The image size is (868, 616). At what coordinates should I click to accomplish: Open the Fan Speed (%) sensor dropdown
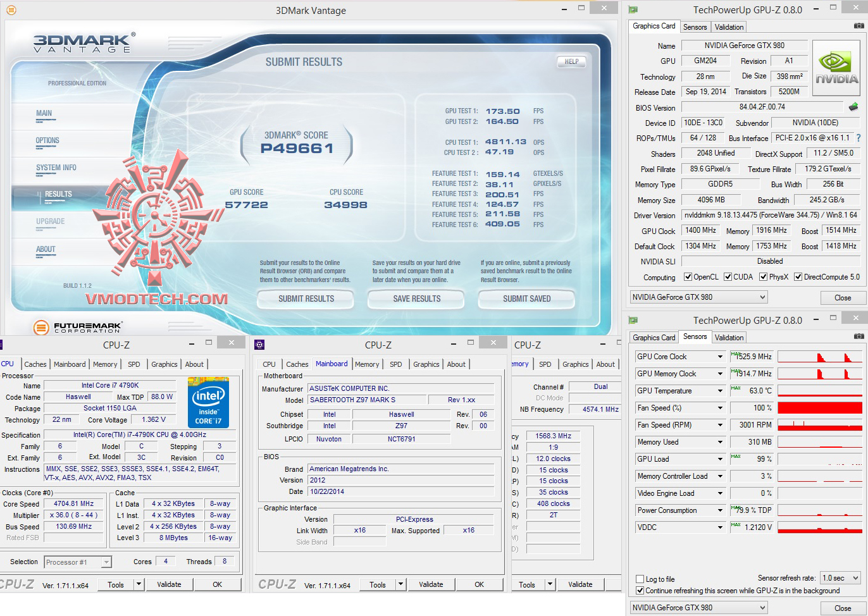[x=720, y=408]
